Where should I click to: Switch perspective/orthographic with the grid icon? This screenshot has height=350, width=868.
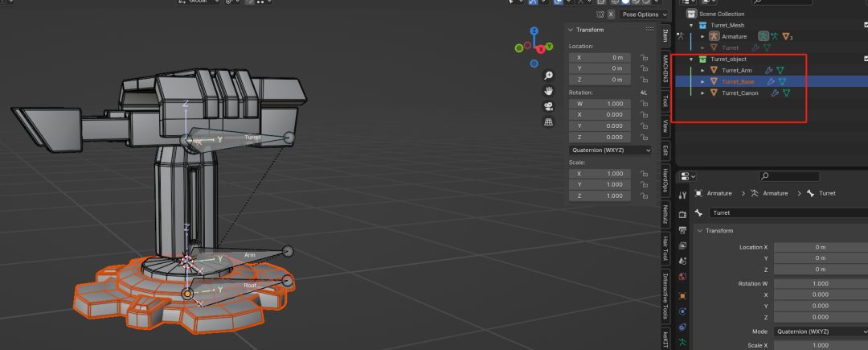[x=548, y=121]
